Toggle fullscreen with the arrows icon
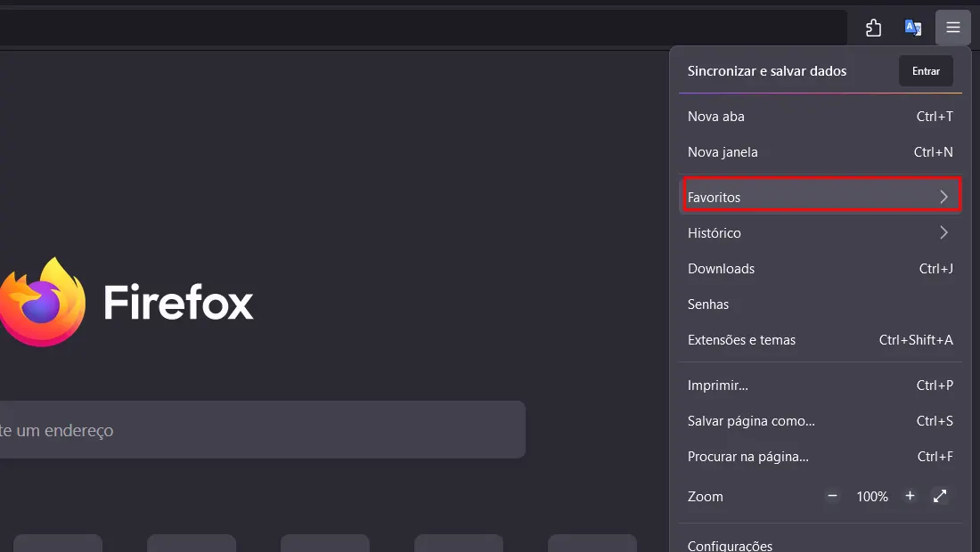 point(940,496)
